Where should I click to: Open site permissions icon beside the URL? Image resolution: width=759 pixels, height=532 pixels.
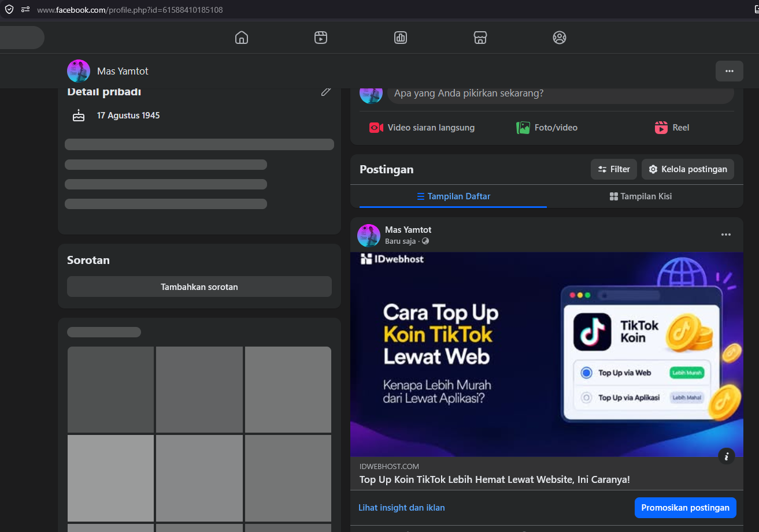coord(25,9)
